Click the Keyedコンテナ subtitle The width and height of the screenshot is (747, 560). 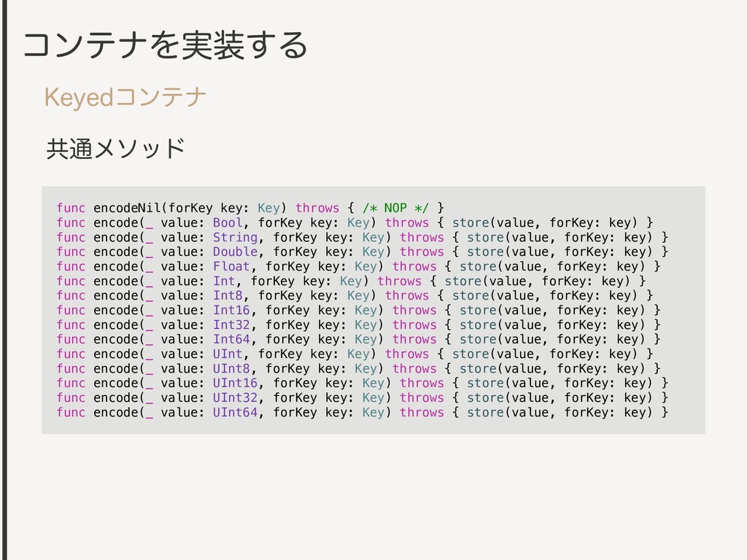tap(125, 97)
